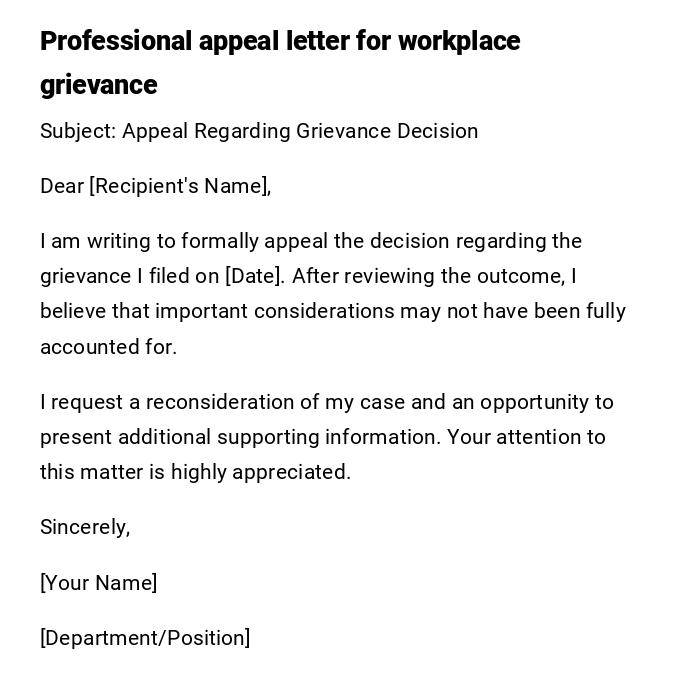Screen dimensions: 700x700
Task: Click the word 'Subject:' label
Action: coord(78,131)
